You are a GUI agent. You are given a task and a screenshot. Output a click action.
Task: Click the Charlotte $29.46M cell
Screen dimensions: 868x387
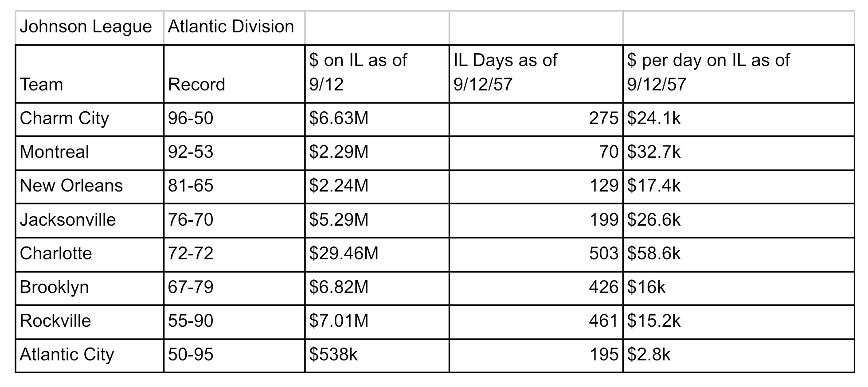pyautogui.click(x=377, y=254)
